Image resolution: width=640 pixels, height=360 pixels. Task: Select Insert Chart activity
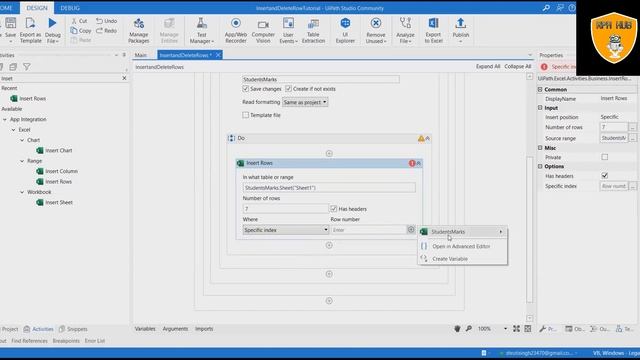(54, 151)
